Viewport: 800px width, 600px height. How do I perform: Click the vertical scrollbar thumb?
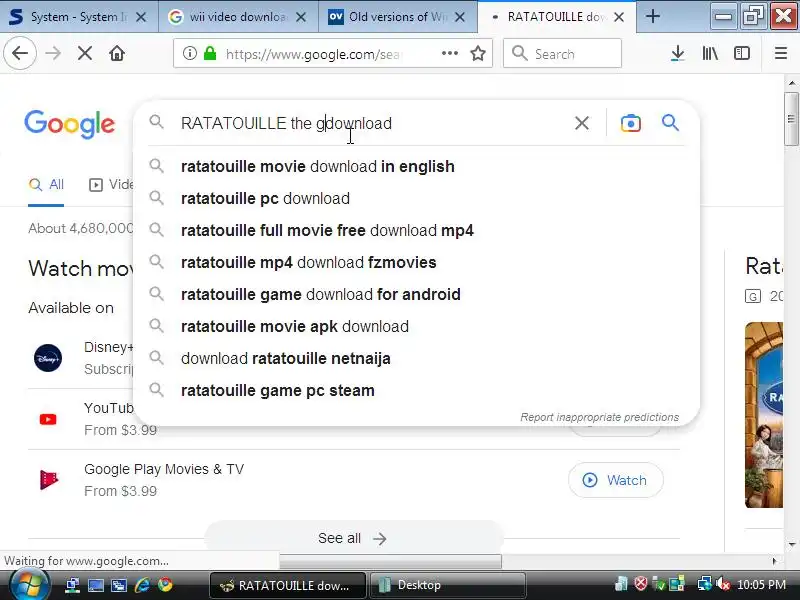pos(791,119)
